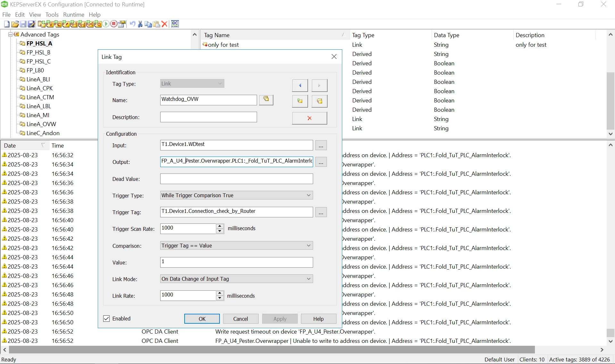615x364 pixels.
Task: Browse for Trigger Tag with ellipsis button
Action: (x=321, y=212)
